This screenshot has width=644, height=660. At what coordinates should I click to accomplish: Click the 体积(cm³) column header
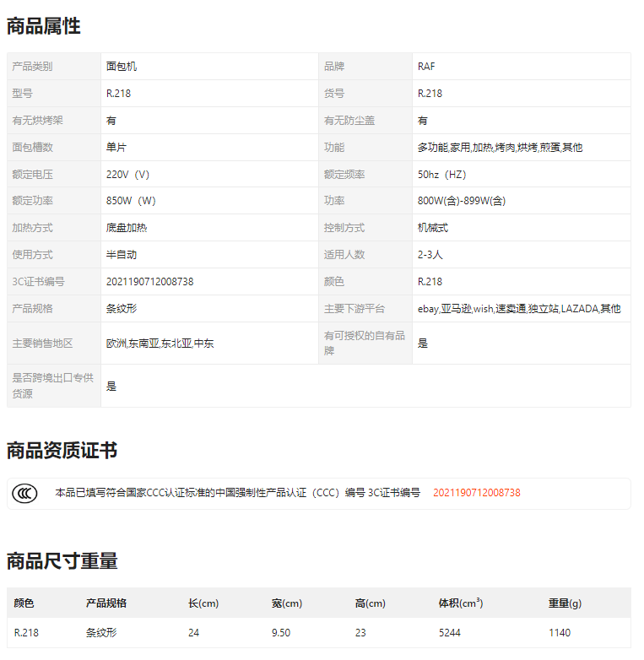click(x=461, y=603)
